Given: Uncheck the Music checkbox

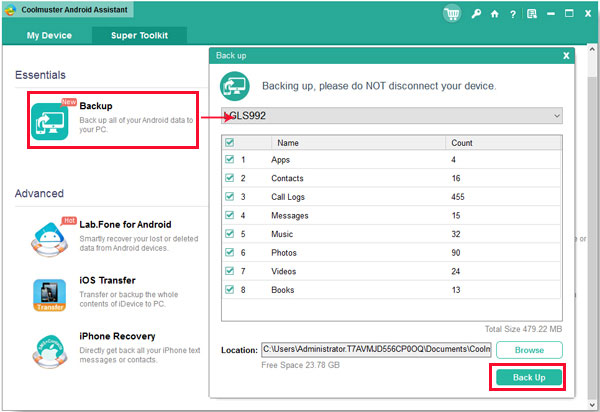Looking at the screenshot, I should click(230, 233).
